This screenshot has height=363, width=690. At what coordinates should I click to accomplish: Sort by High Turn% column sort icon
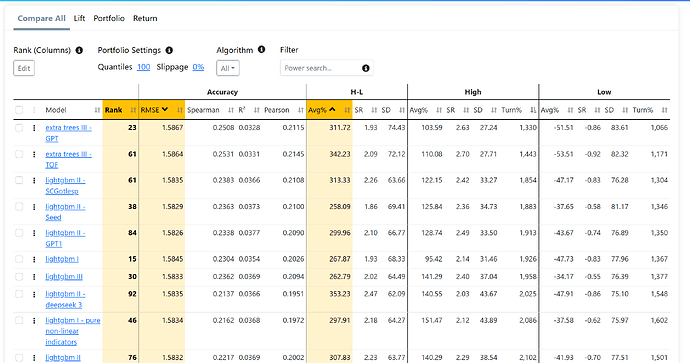(533, 110)
